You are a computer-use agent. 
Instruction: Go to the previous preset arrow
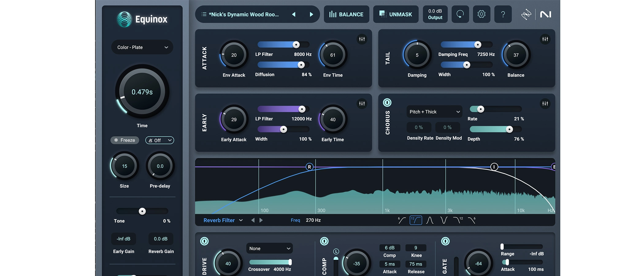point(294,14)
